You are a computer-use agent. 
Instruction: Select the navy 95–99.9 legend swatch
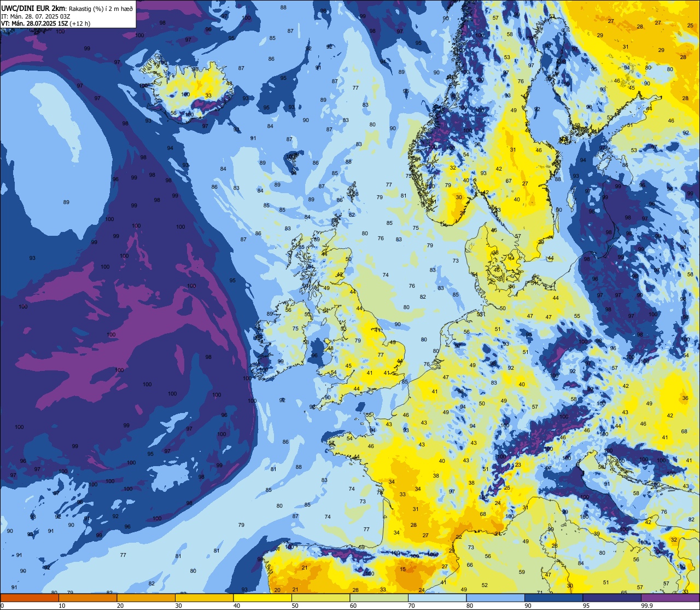(611, 598)
